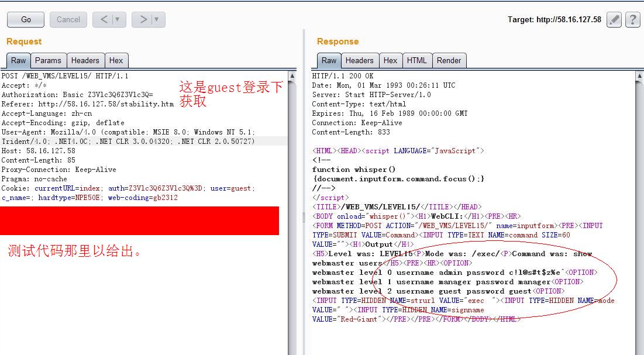Image resolution: width=644 pixels, height=355 pixels.
Task: Click the 'Server: Start HTTP-Server/1.0' line
Action: [371, 95]
